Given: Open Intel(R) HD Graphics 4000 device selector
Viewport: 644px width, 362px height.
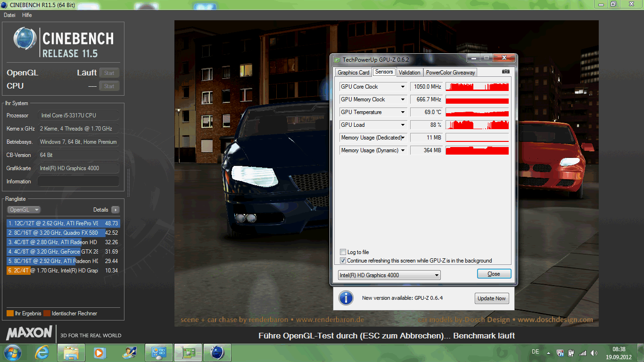Looking at the screenshot, I should click(x=389, y=275).
